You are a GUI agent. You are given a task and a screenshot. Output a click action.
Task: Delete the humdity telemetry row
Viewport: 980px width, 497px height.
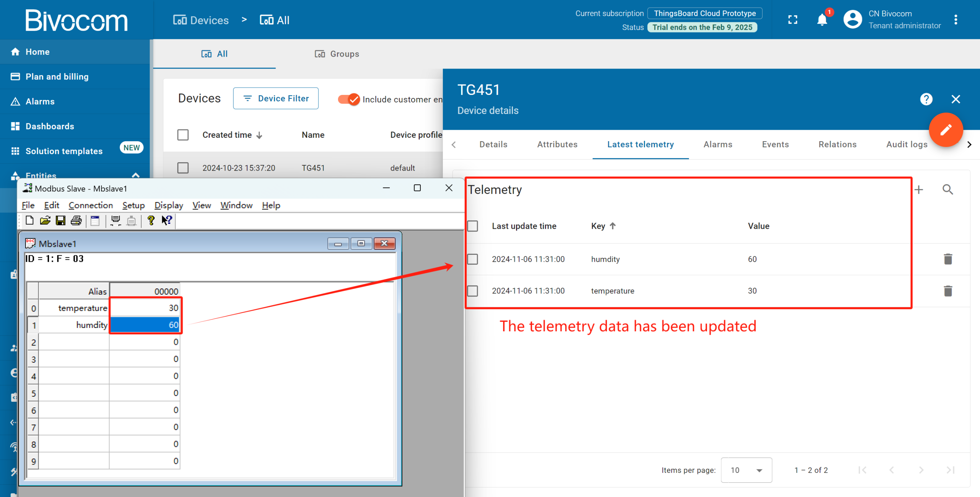(x=948, y=259)
